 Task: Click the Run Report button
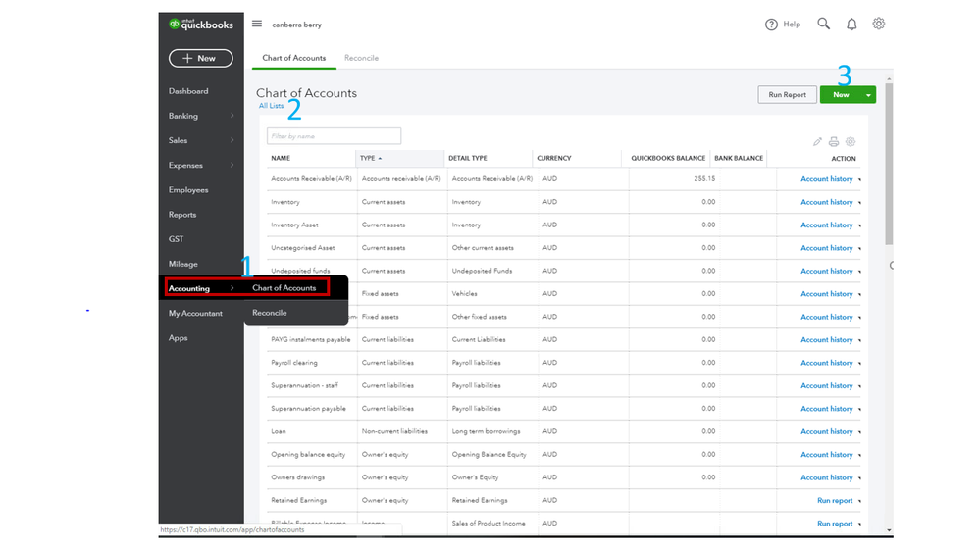click(x=787, y=95)
